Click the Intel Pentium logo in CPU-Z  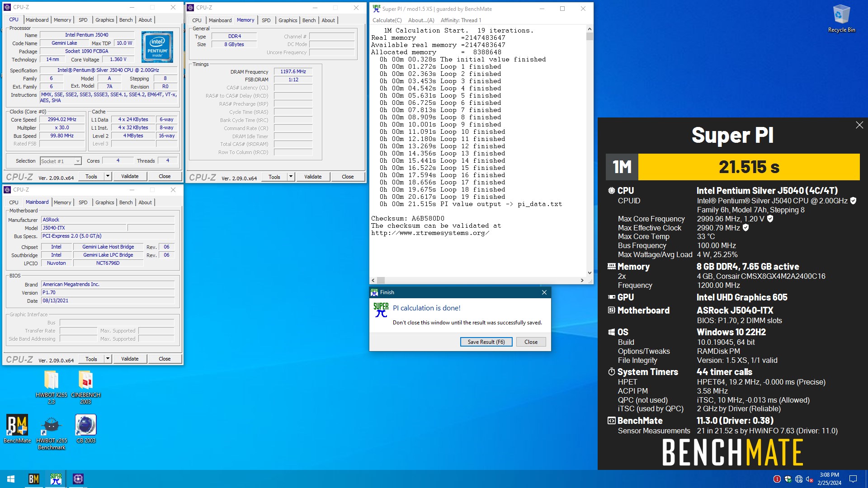click(x=157, y=47)
